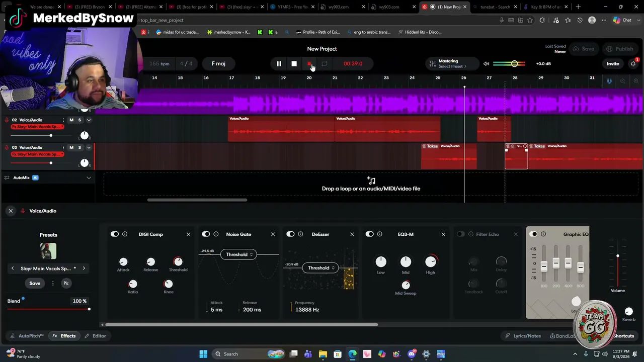The image size is (644, 362).
Task: Enable the Filter Echo effect
Action: tap(460, 234)
